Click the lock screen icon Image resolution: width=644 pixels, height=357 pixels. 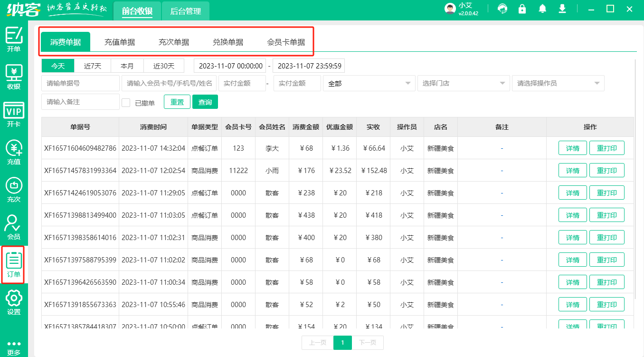tap(522, 9)
